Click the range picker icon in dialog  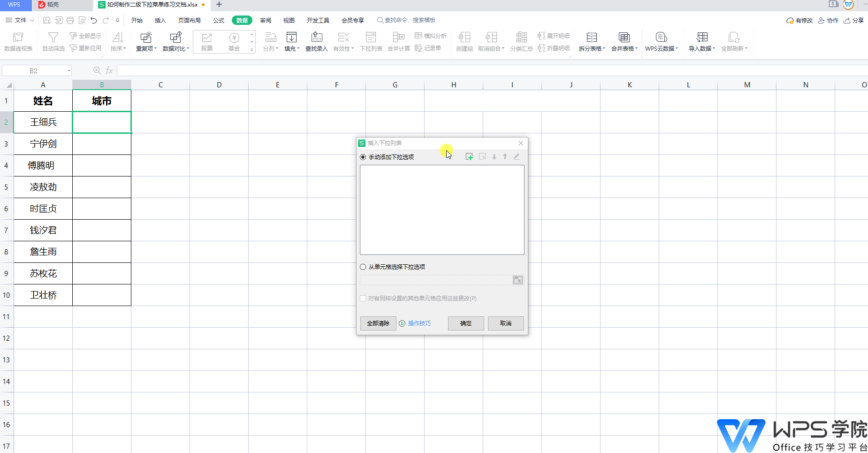518,280
